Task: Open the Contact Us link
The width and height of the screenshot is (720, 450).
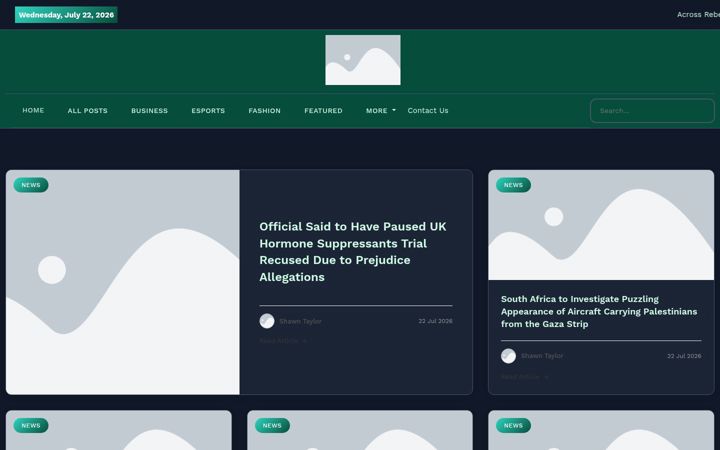Action: 428,110
